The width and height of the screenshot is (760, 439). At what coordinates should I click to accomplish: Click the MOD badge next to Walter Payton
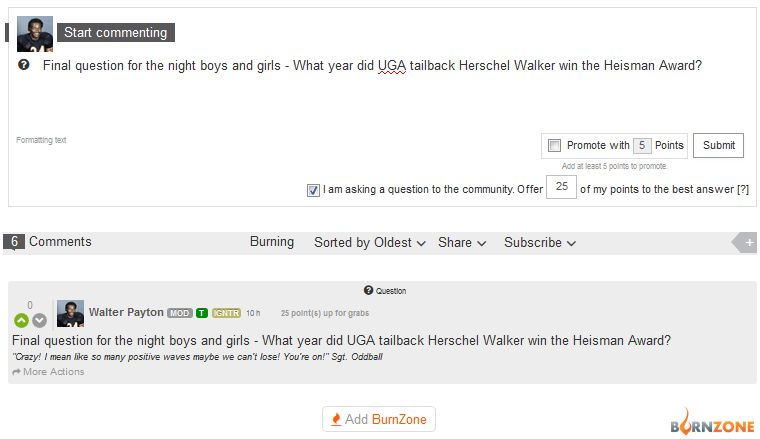pos(180,313)
